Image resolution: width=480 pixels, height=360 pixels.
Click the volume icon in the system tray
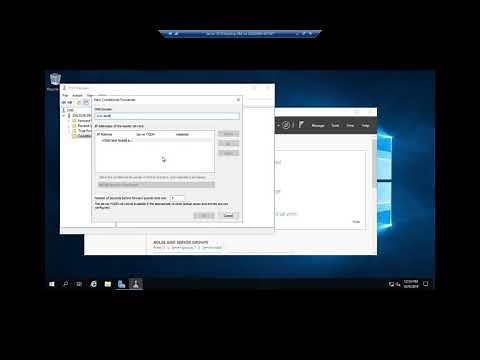coord(398,284)
